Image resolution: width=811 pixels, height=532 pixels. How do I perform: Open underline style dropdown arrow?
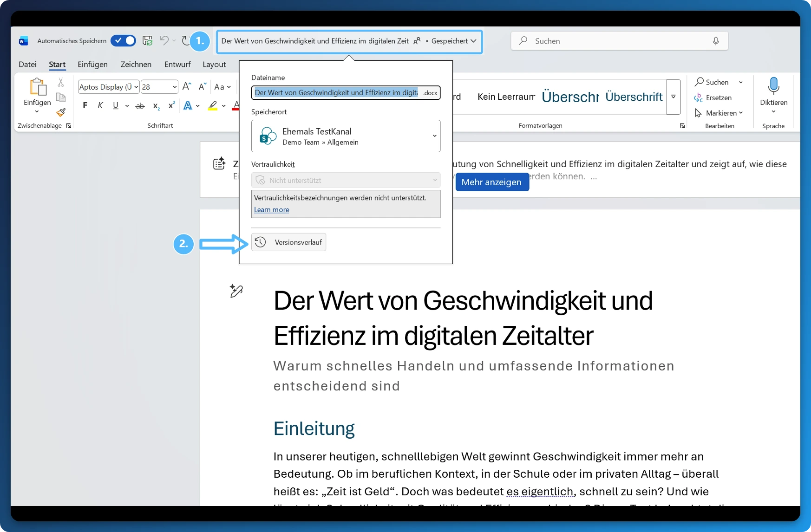pos(127,106)
